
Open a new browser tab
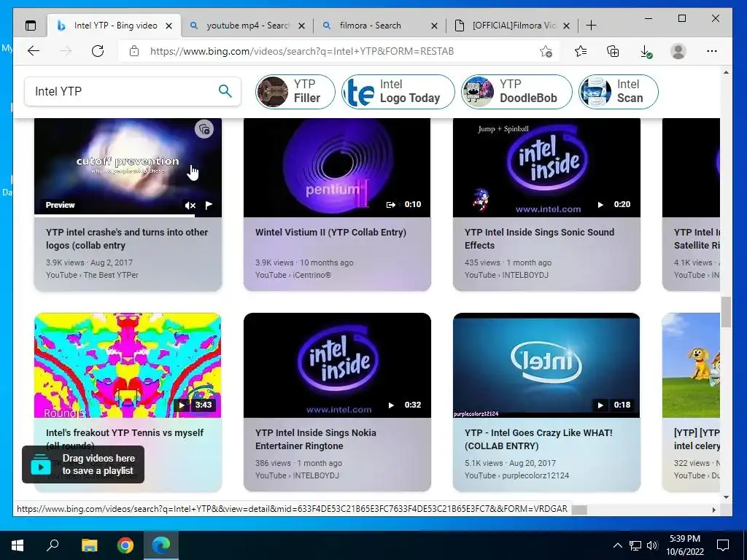click(591, 26)
